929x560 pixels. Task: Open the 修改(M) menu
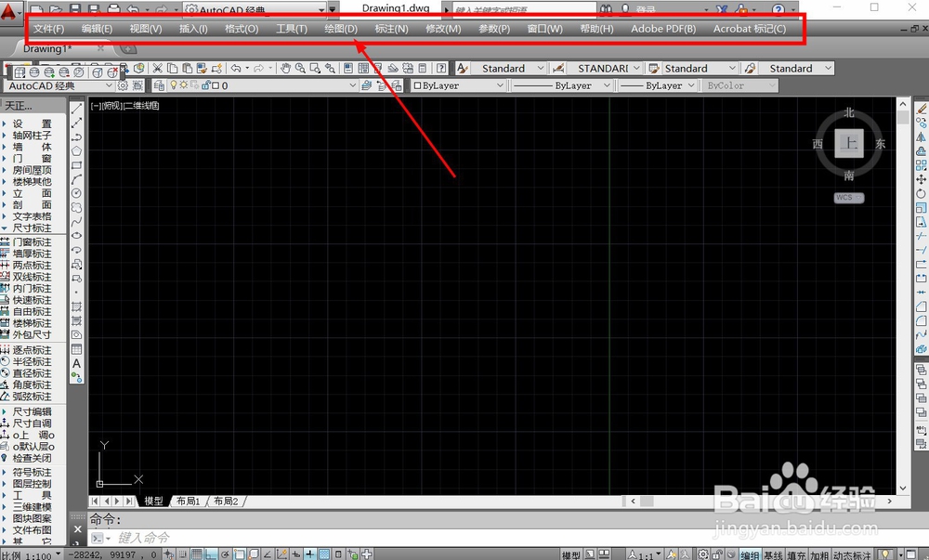click(443, 29)
